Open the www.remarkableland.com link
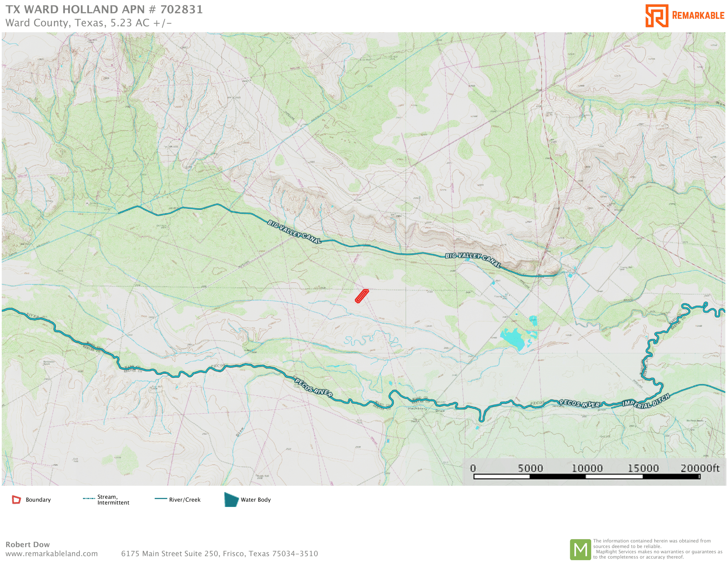 point(52,554)
